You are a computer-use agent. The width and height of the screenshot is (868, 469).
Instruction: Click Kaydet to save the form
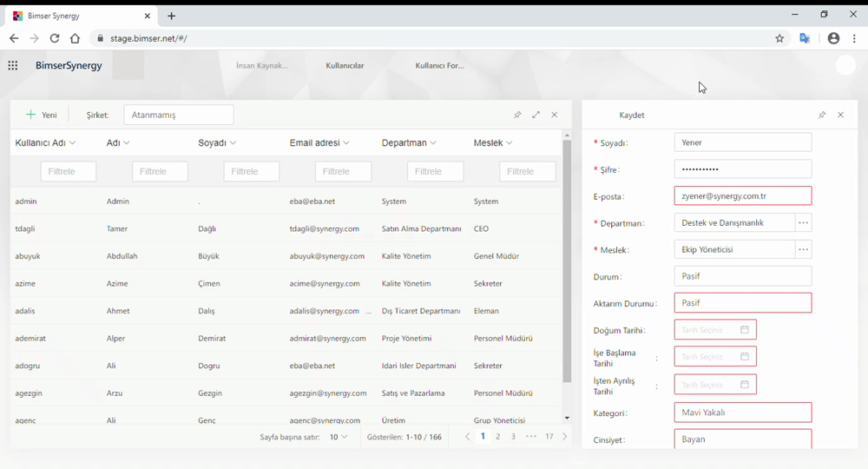tap(632, 115)
